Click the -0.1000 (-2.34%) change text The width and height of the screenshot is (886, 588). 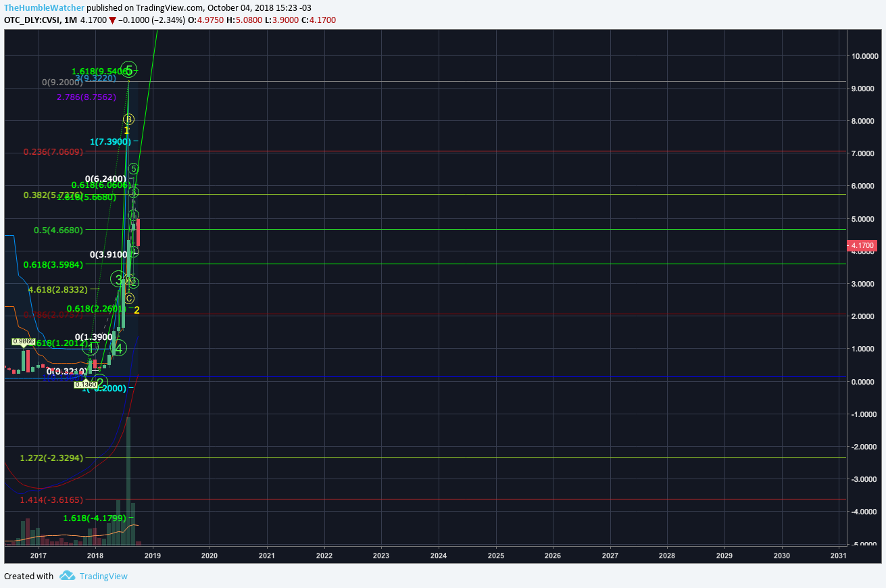tap(151, 20)
